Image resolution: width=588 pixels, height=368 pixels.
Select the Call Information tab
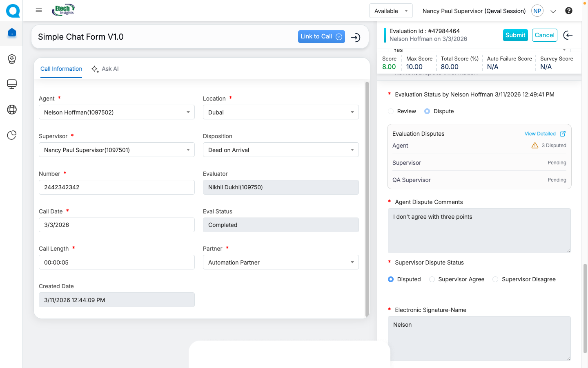[61, 69]
